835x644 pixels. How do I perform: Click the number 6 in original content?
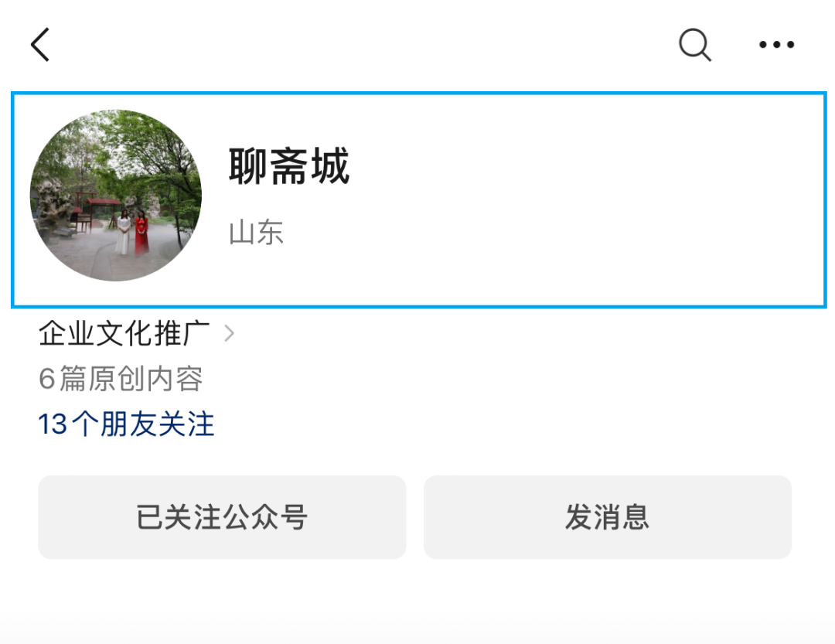tap(47, 379)
